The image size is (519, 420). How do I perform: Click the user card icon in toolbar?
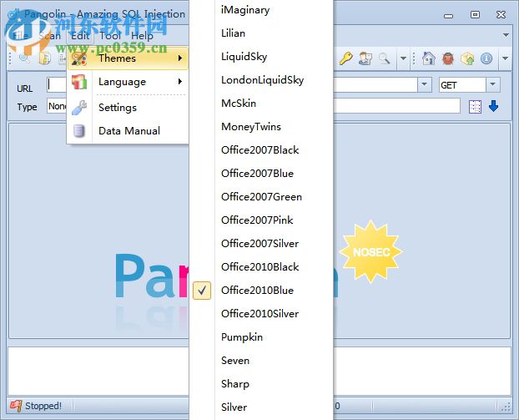click(x=365, y=58)
